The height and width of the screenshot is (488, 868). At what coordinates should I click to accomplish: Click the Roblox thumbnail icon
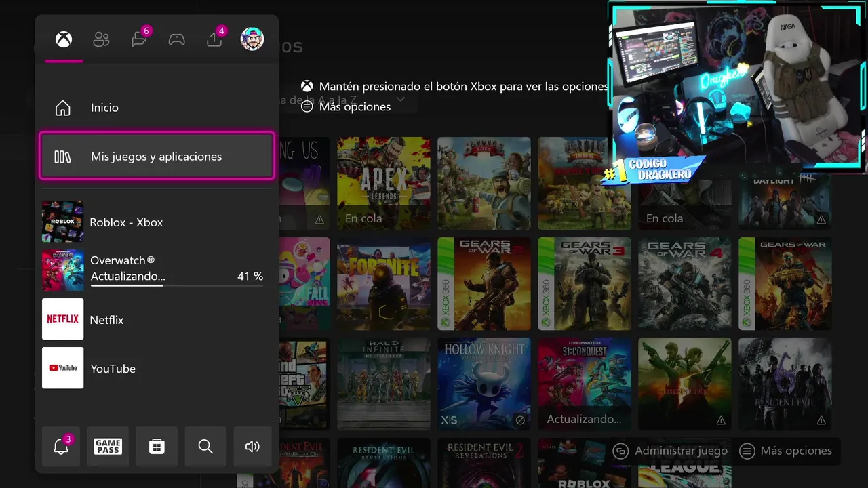click(x=63, y=222)
